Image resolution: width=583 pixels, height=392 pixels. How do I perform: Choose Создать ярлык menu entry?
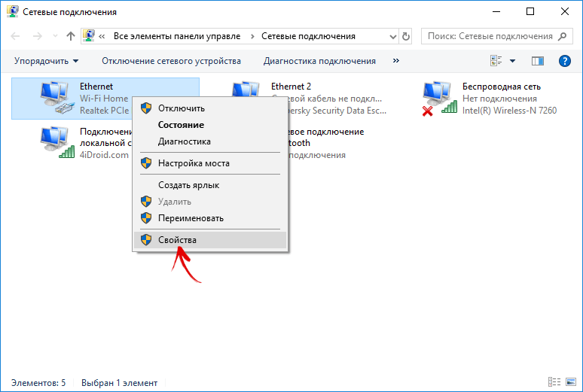click(x=210, y=185)
